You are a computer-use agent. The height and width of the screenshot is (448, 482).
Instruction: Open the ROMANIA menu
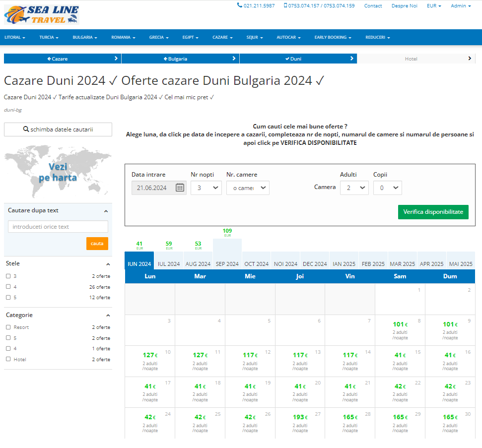[123, 37]
